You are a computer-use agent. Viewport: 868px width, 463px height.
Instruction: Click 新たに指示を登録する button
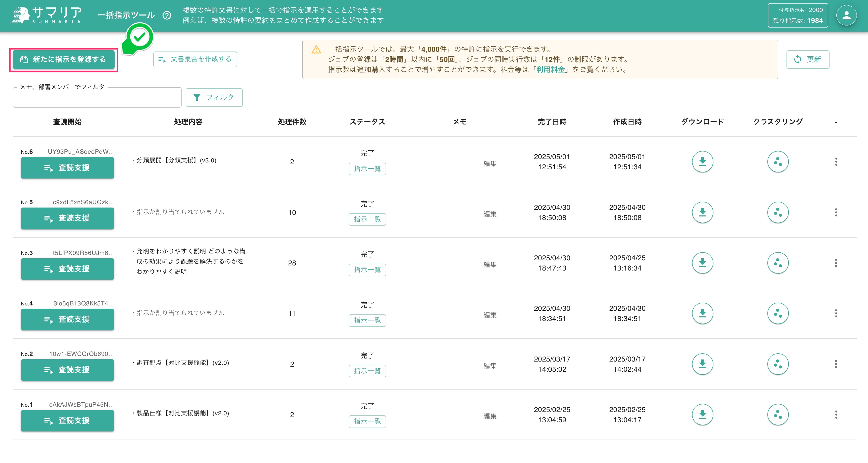[x=64, y=60]
